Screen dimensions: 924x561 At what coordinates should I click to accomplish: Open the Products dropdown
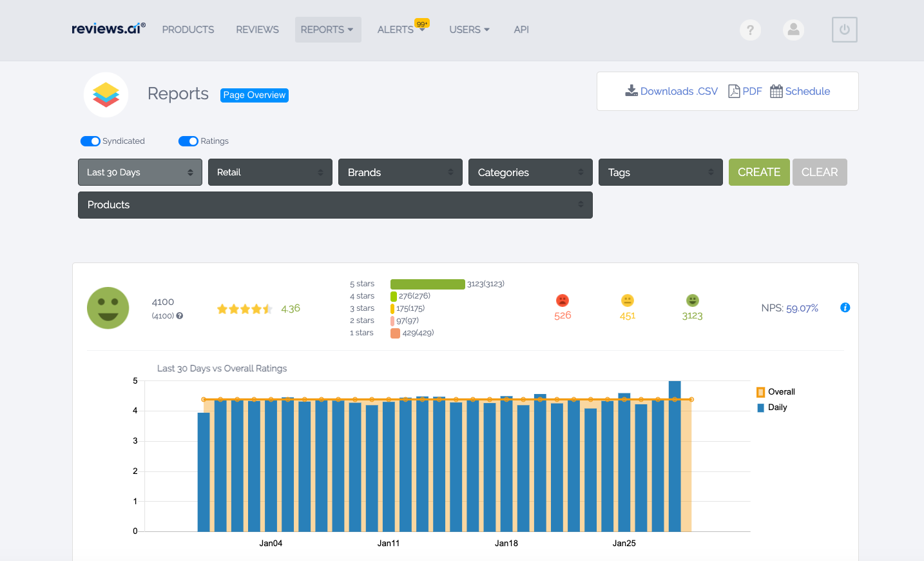click(x=335, y=204)
